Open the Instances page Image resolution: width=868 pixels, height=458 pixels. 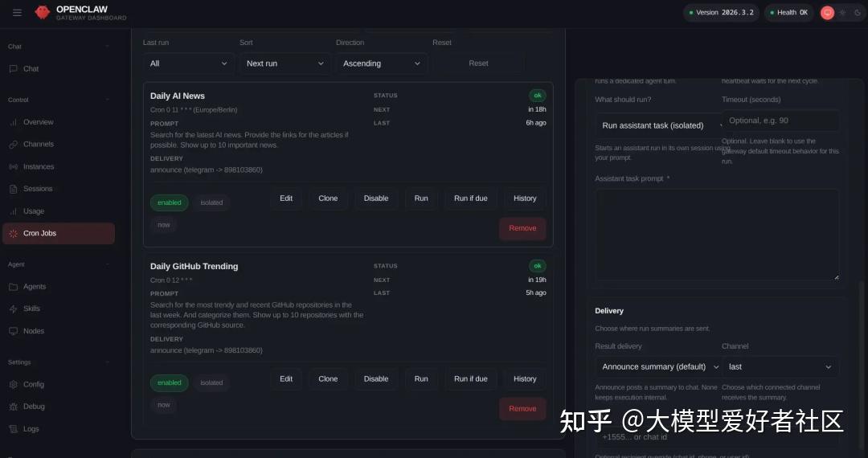pos(38,167)
